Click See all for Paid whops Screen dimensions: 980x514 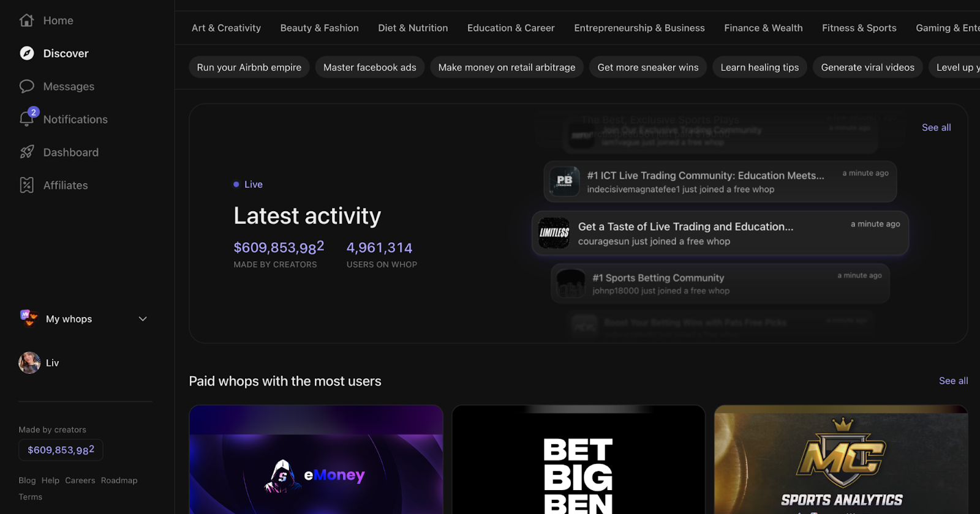click(x=953, y=381)
